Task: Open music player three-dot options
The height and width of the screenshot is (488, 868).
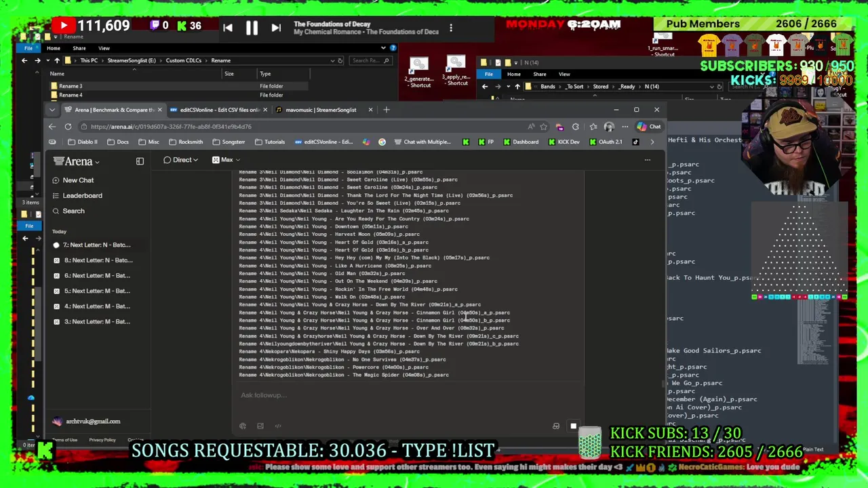Action: [451, 28]
